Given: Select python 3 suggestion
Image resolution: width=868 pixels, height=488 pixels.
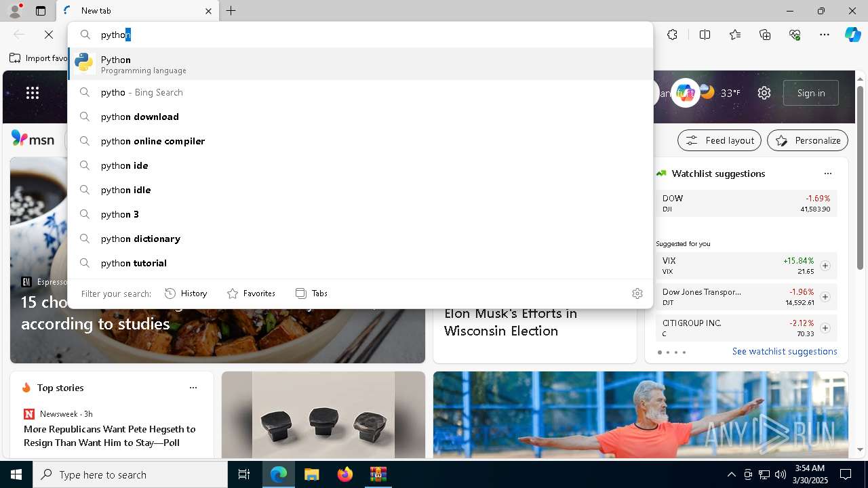Looking at the screenshot, I should 360,214.
